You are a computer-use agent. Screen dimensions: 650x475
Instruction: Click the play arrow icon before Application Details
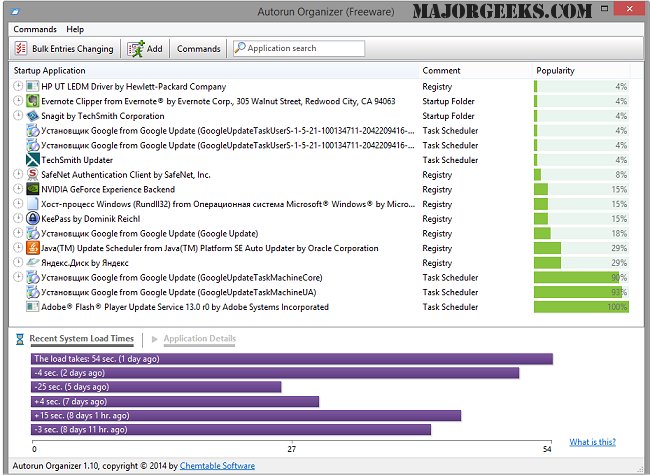coord(154,339)
